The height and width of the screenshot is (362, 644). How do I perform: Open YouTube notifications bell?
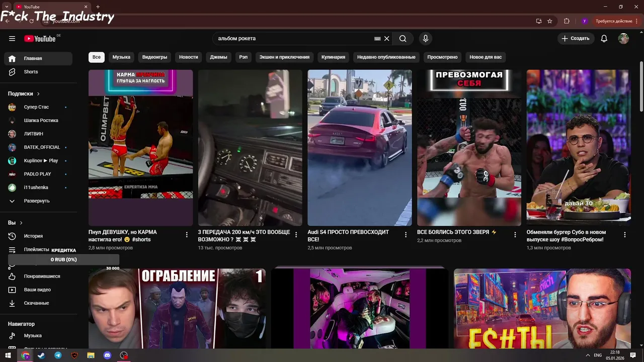[604, 38]
